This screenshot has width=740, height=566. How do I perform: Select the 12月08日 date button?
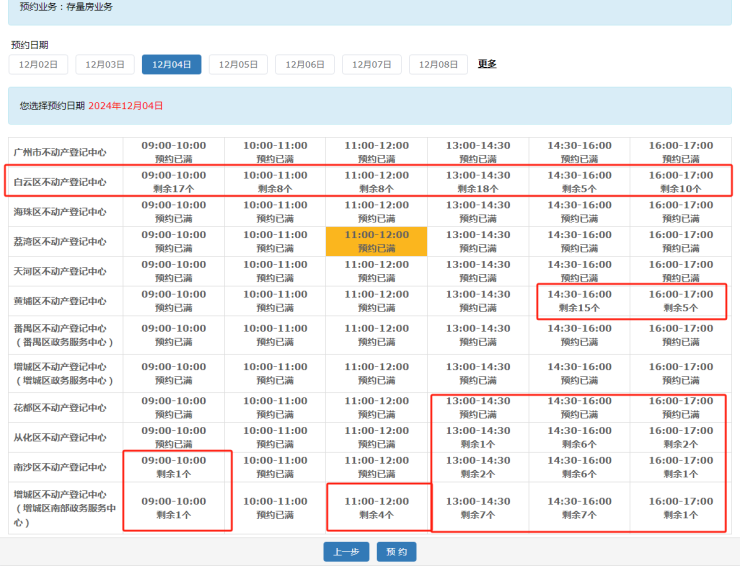click(438, 64)
